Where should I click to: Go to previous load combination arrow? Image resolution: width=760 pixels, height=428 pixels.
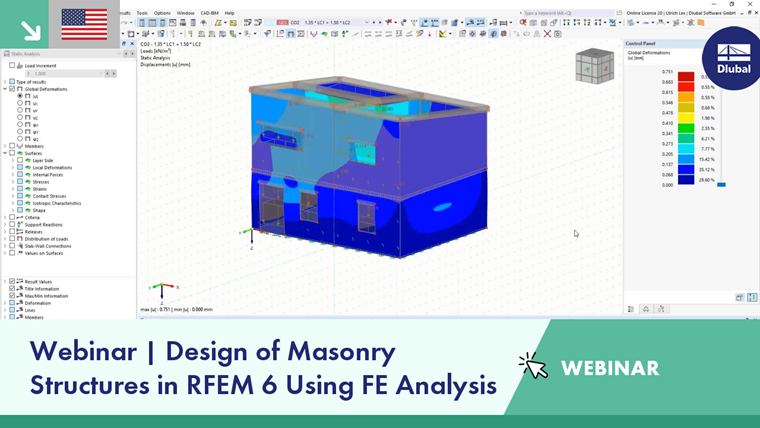(374, 22)
